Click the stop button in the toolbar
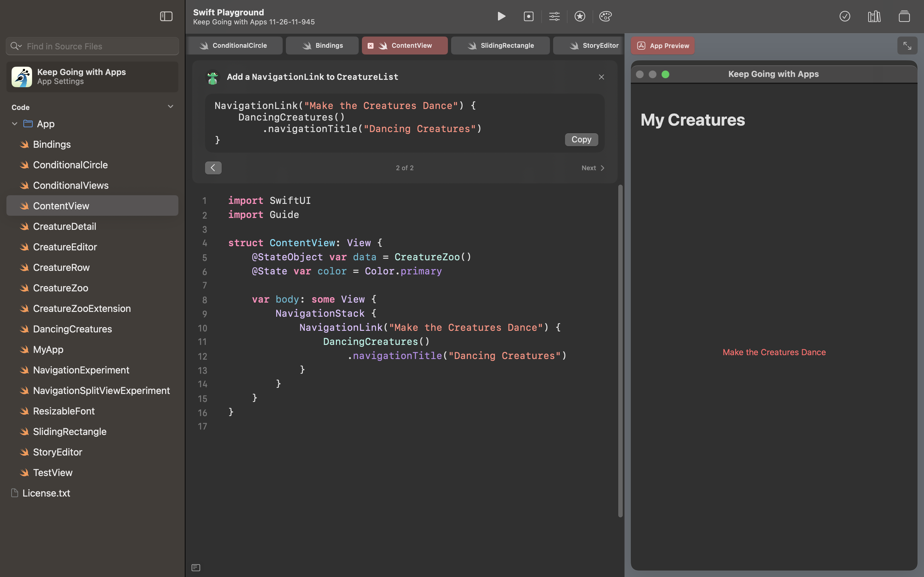The height and width of the screenshot is (577, 924). pyautogui.click(x=528, y=16)
